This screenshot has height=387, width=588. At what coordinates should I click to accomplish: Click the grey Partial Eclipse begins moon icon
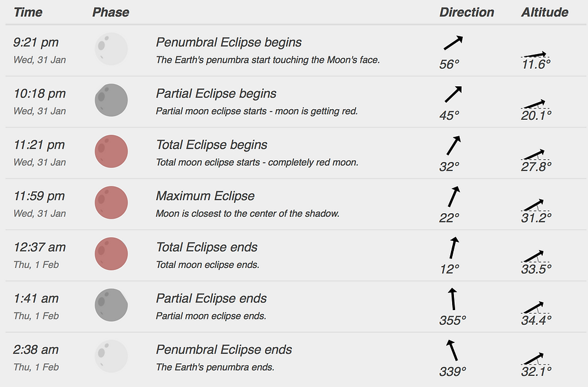pyautogui.click(x=111, y=100)
